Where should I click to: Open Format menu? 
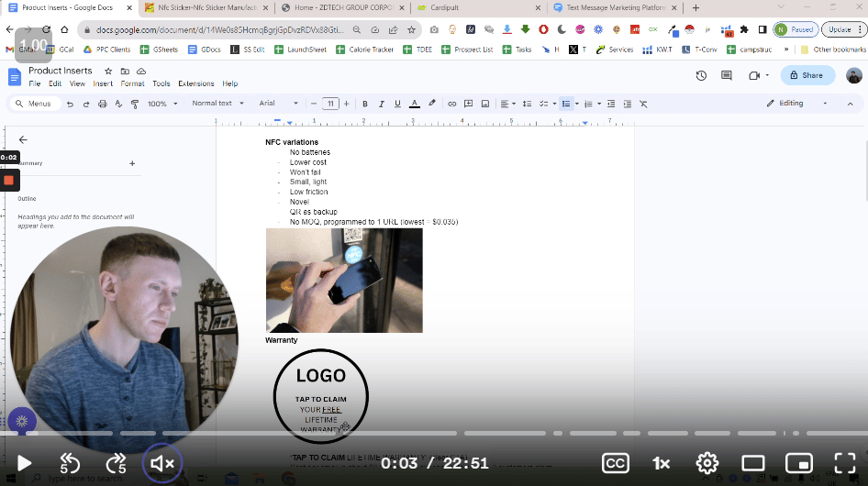click(x=132, y=83)
